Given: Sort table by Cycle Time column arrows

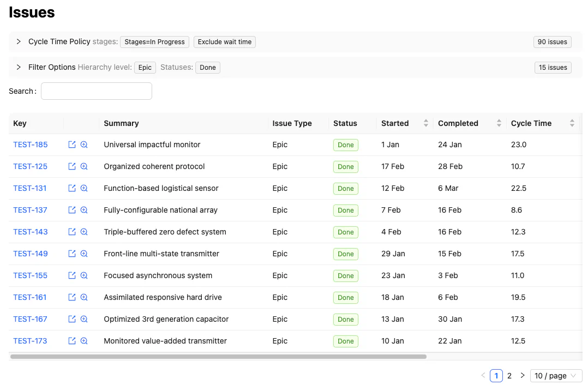Looking at the screenshot, I should click(x=572, y=123).
